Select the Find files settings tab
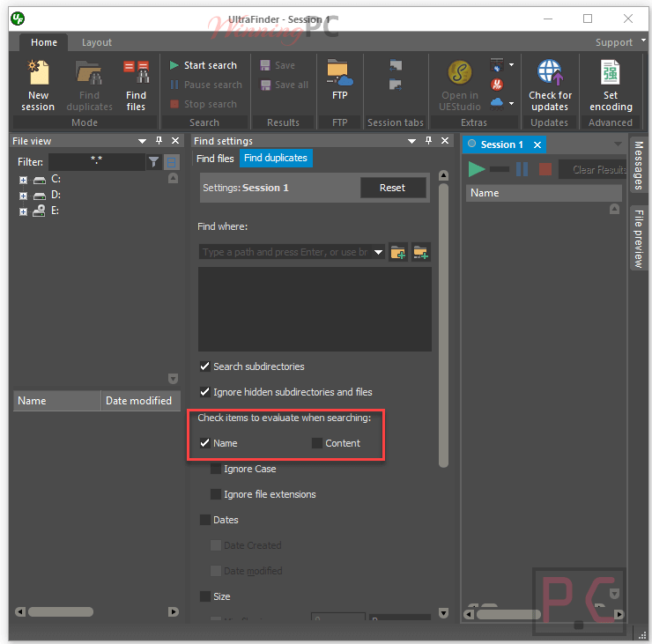 215,159
